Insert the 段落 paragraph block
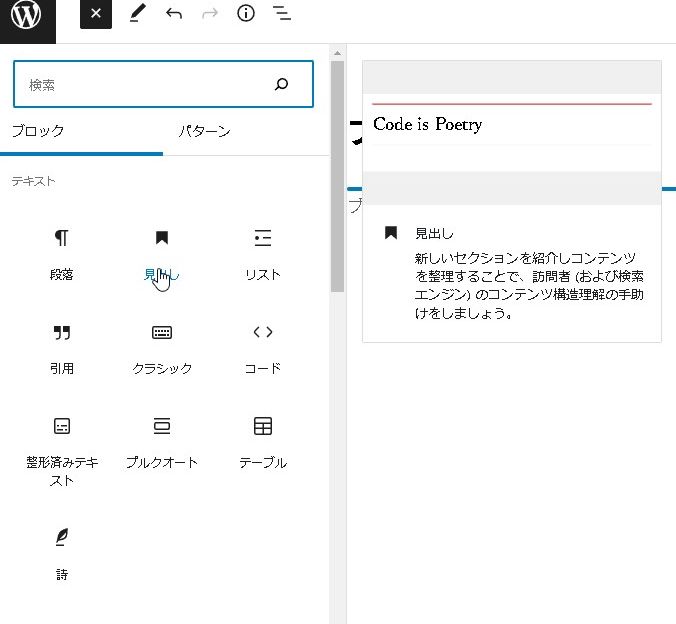The image size is (676, 624). pyautogui.click(x=62, y=254)
